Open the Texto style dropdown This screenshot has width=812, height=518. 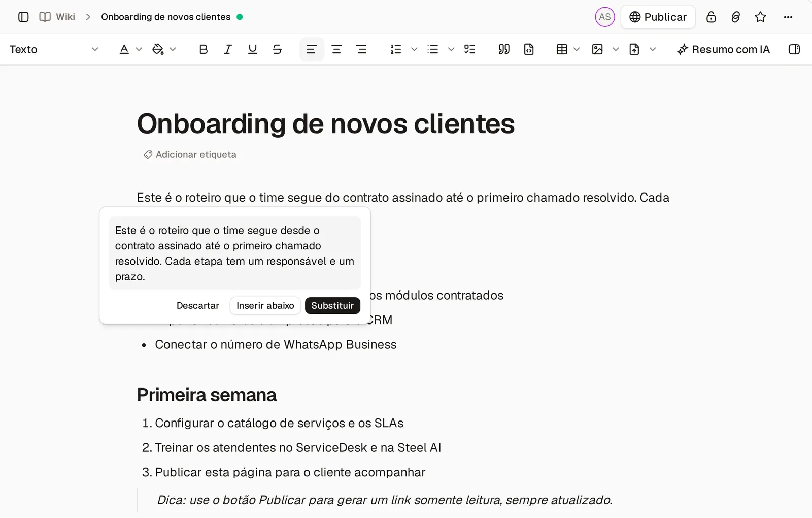53,49
